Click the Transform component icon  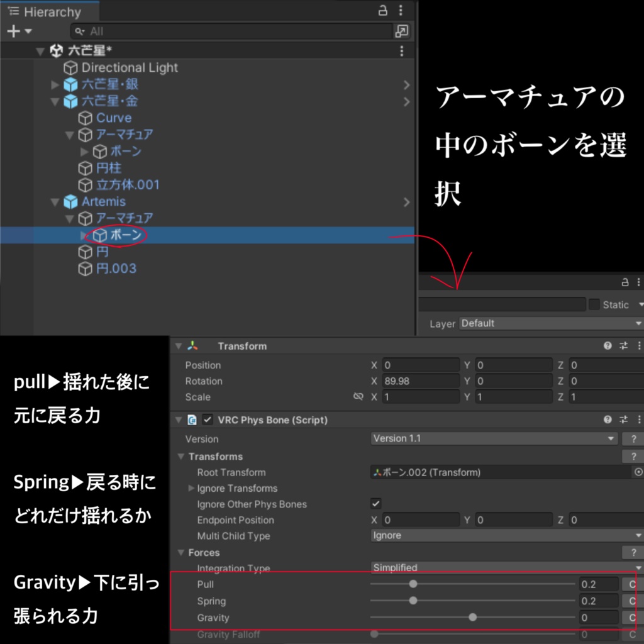coord(192,346)
